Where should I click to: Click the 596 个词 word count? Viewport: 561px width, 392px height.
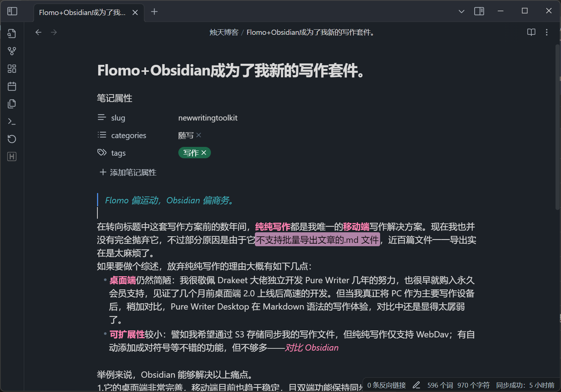point(440,385)
